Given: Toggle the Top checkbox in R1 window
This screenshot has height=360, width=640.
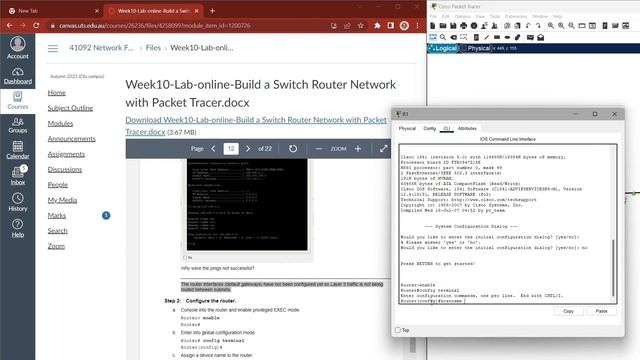Looking at the screenshot, I should coord(398,330).
